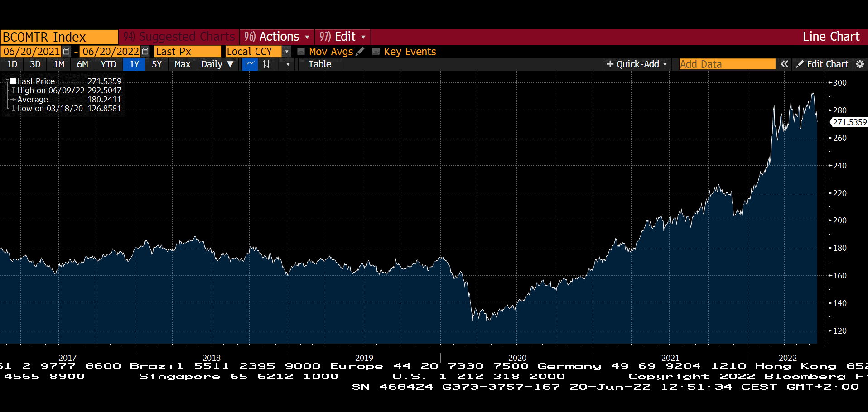The image size is (868, 412).
Task: Open the 96) Actions menu
Action: point(276,37)
